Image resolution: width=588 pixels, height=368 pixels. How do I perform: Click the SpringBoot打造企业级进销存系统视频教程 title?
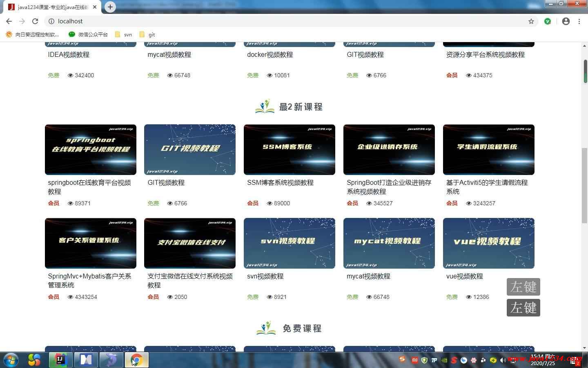tap(389, 187)
